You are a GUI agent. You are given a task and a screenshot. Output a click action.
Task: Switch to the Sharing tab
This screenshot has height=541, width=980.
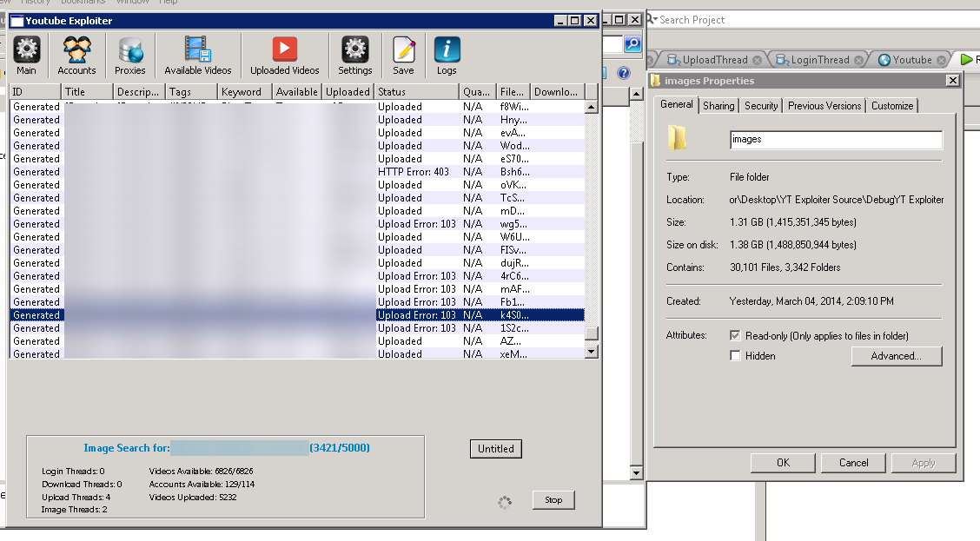(718, 106)
